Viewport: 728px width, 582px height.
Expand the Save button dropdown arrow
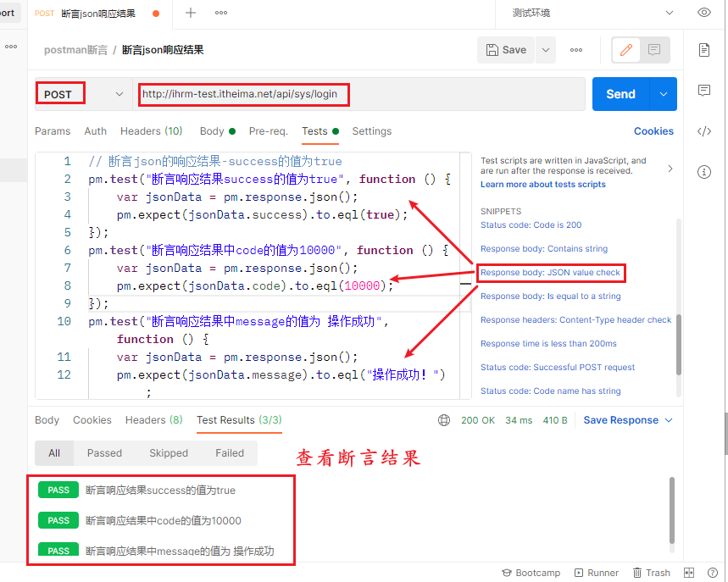pos(545,50)
